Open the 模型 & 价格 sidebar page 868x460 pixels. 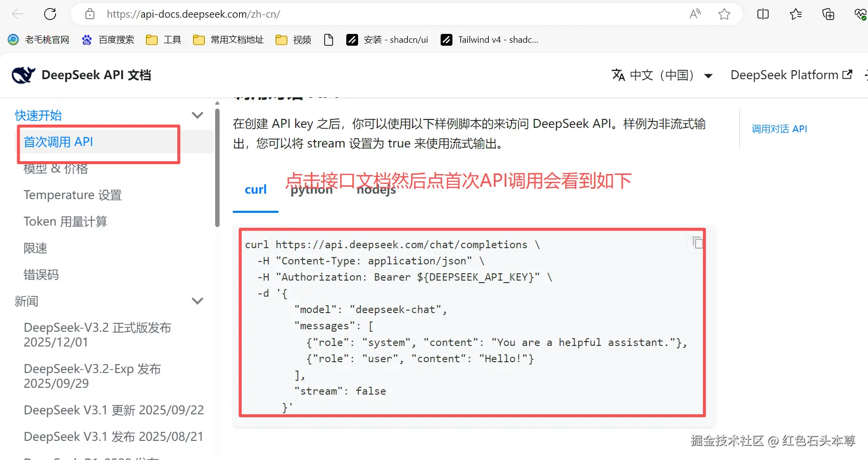click(x=56, y=169)
